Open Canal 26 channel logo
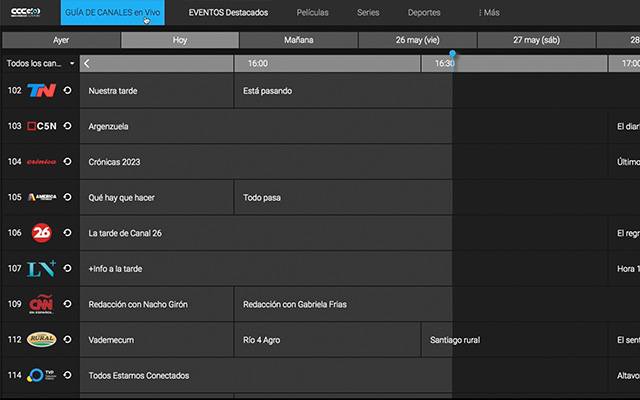The image size is (640, 400). point(41,233)
